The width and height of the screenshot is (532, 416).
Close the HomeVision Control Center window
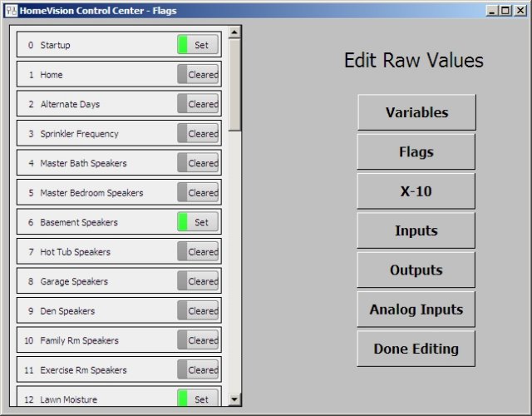(x=520, y=11)
